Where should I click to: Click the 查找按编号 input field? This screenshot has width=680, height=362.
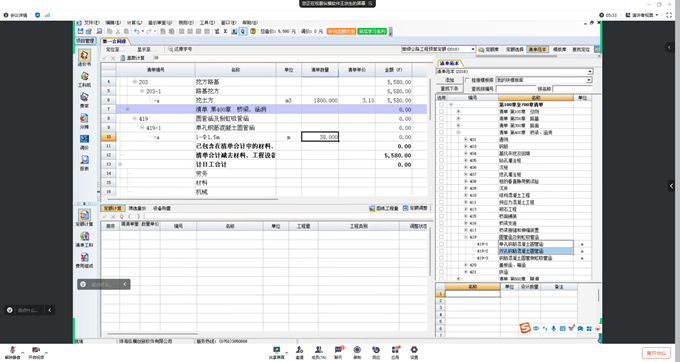point(516,89)
